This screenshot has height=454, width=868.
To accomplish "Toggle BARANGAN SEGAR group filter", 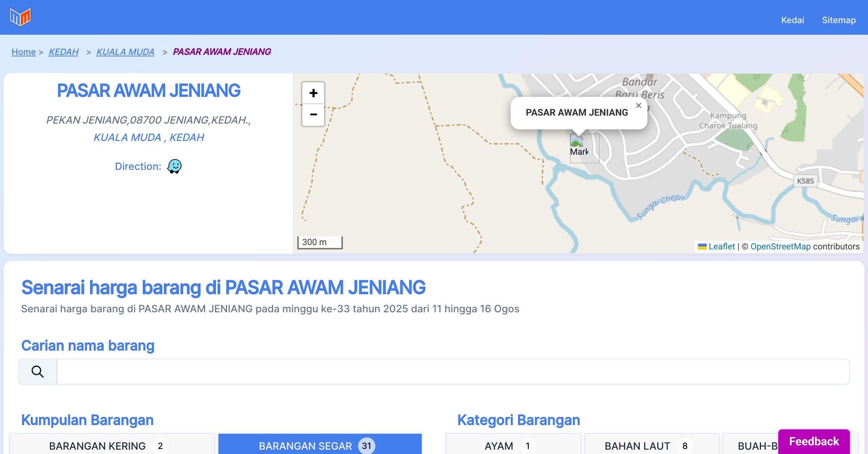I will [320, 445].
